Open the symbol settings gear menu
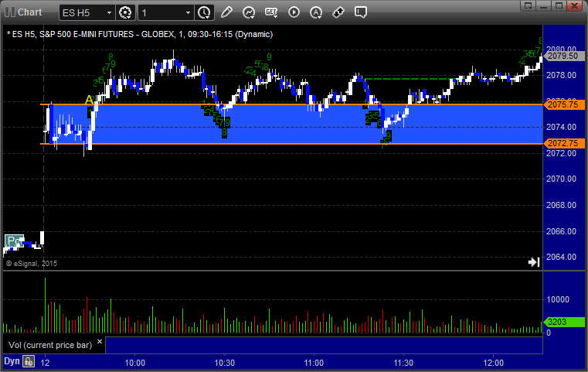Viewport: 588px width, 372px height. click(x=125, y=12)
